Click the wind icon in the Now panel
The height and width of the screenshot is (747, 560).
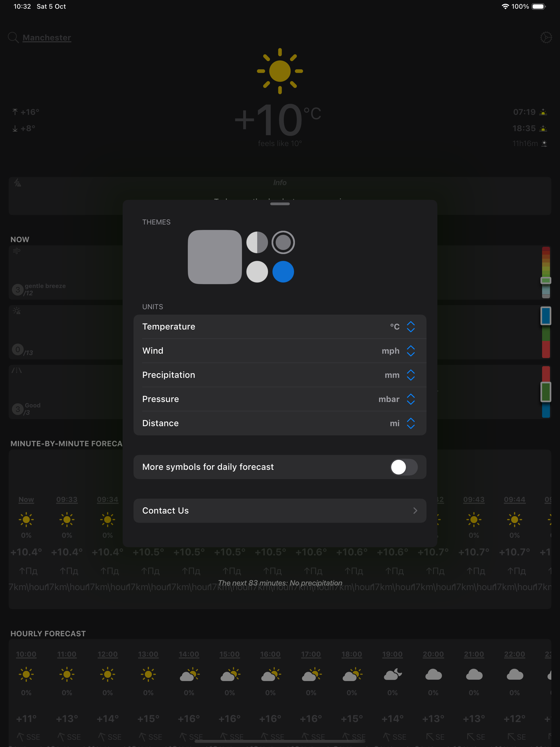pos(17,251)
